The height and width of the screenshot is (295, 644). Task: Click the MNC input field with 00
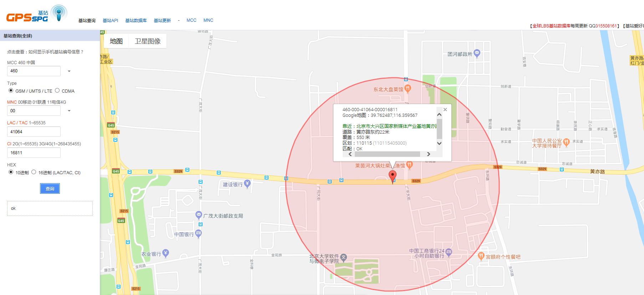[34, 111]
